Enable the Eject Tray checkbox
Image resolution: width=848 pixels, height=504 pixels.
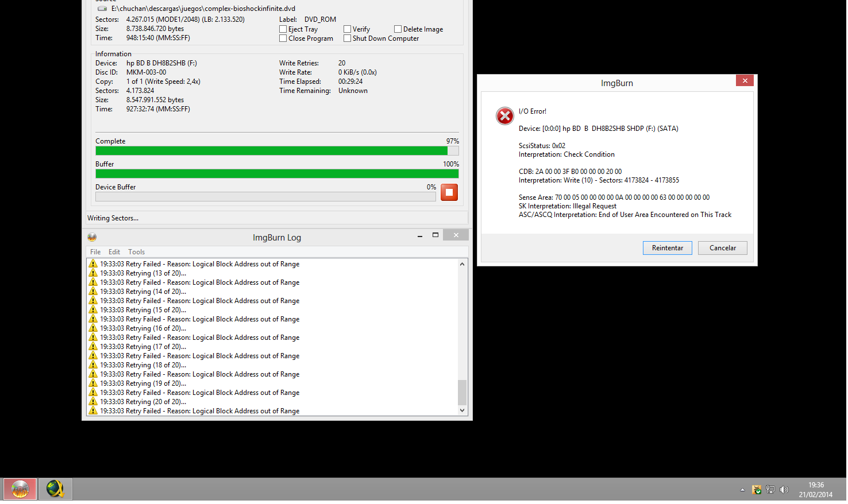click(x=283, y=29)
